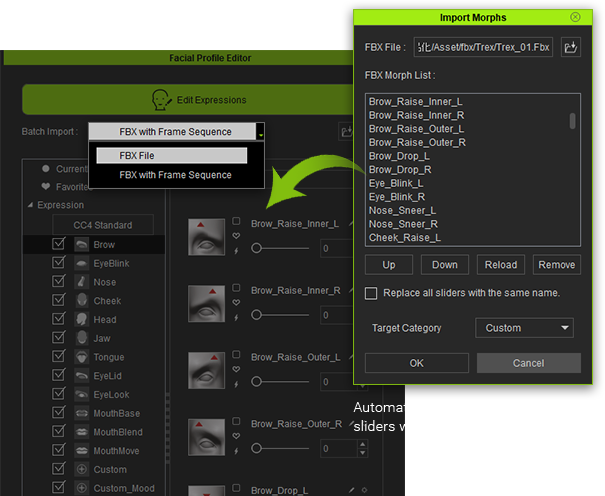Click the EyeBlink category icon

coord(81,263)
